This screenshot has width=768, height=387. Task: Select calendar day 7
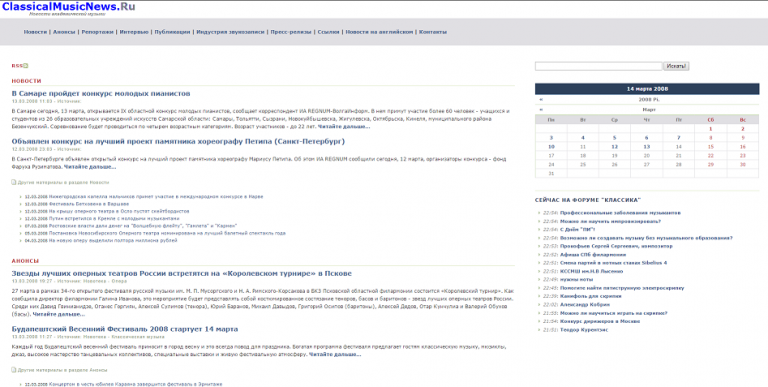point(678,138)
